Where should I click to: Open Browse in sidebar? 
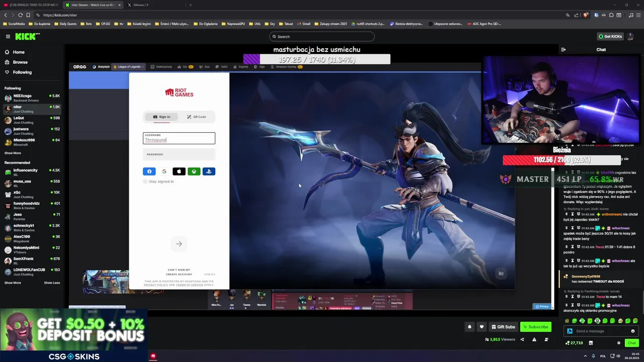[20, 62]
